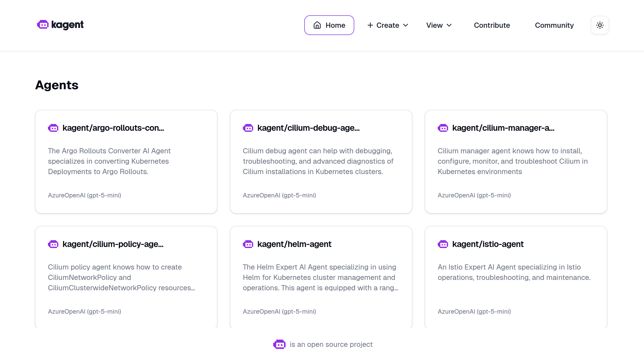Click the robot icon in the footer
The image size is (644, 358).
tap(279, 344)
